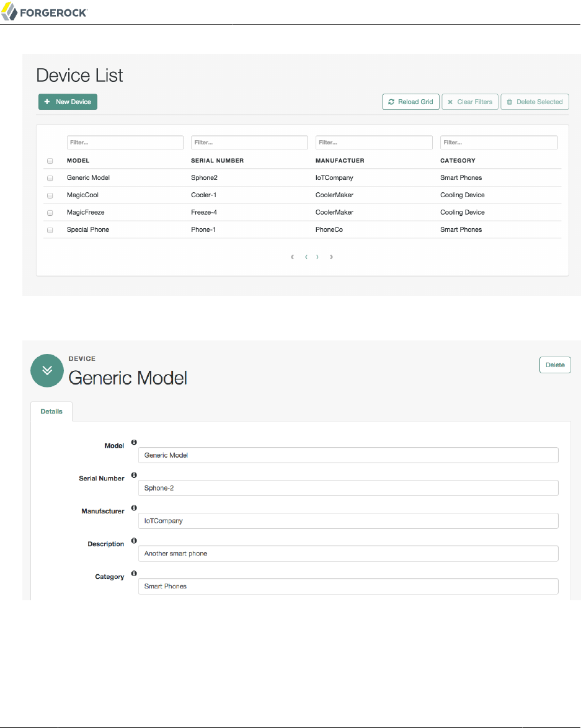Click the Category field info icon
The width and height of the screenshot is (581, 728).
[x=134, y=573]
